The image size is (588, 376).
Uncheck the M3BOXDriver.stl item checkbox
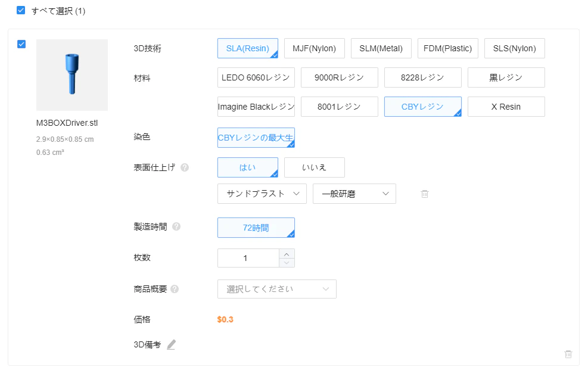click(21, 44)
